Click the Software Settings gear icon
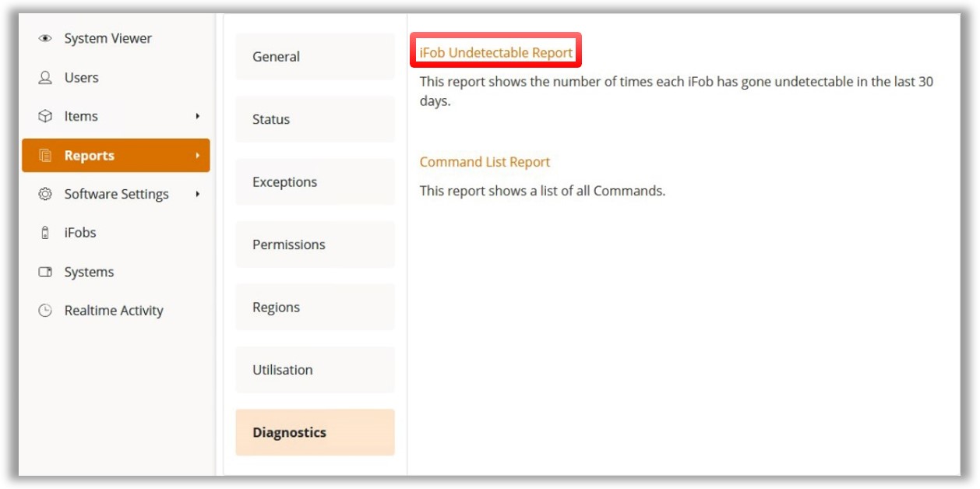 (x=45, y=194)
